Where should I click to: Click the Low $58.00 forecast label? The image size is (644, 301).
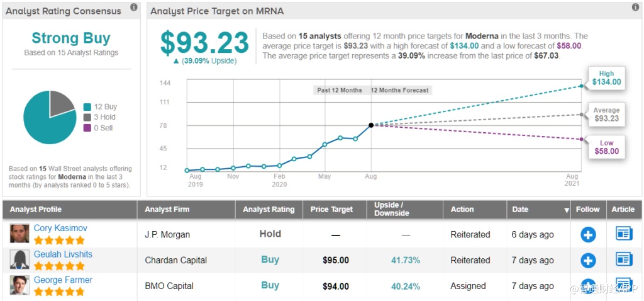[606, 147]
